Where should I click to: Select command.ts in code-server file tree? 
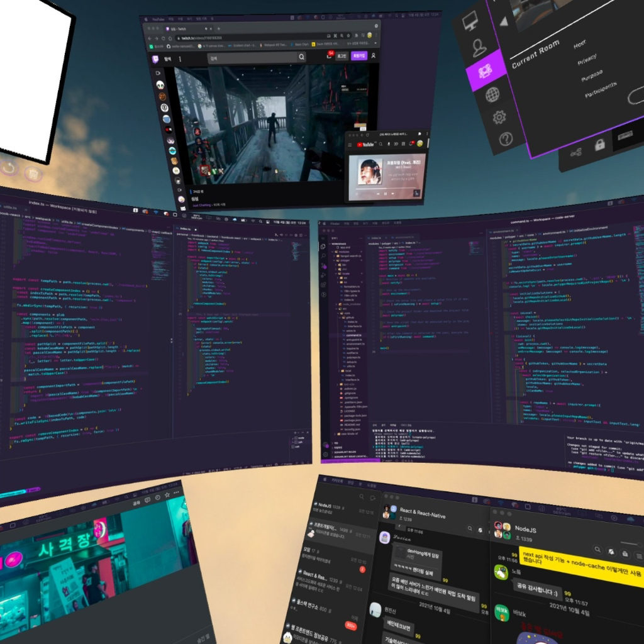click(353, 335)
